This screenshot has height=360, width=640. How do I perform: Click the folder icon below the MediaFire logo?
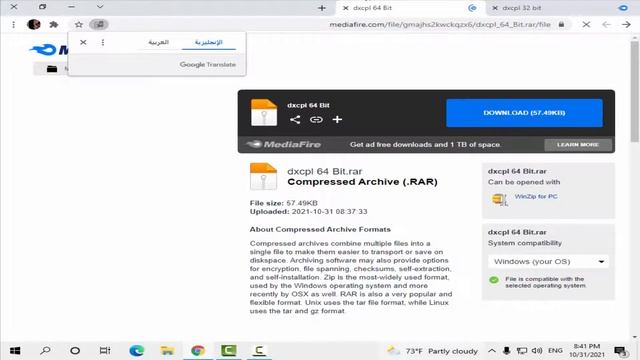pos(52,69)
